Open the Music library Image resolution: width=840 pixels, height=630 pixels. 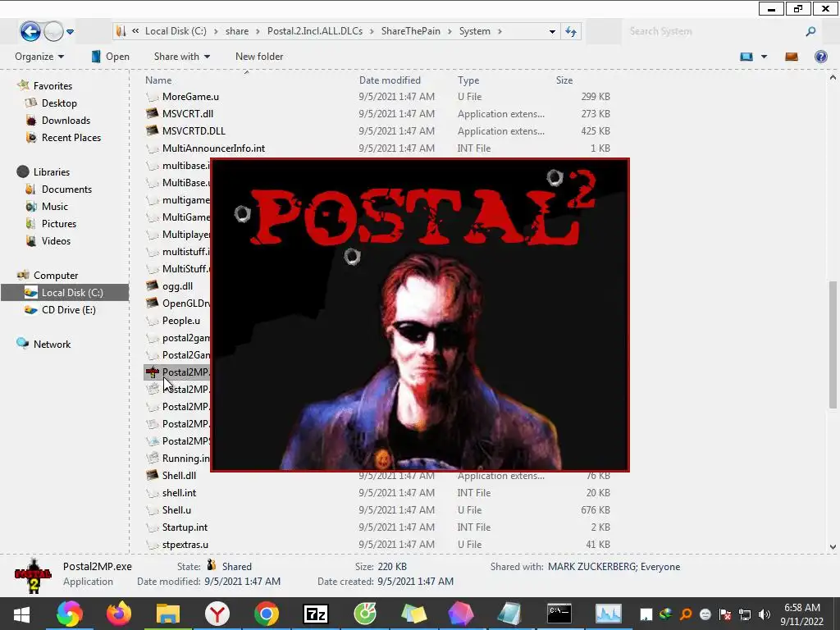coord(55,206)
